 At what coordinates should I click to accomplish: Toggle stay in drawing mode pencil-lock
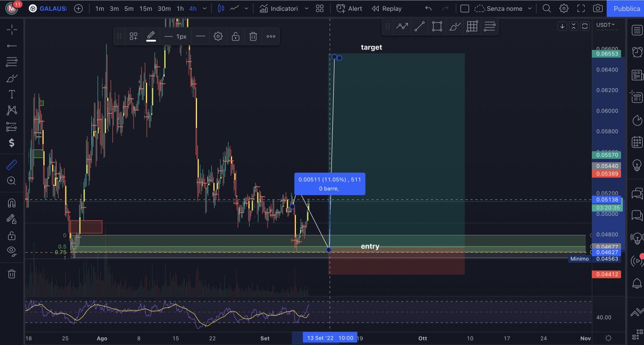(x=11, y=219)
